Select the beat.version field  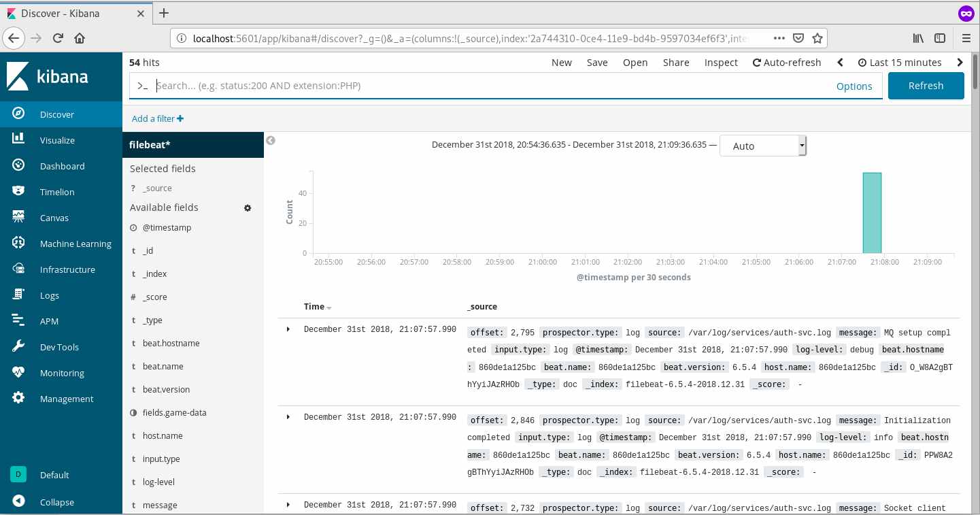coord(166,390)
